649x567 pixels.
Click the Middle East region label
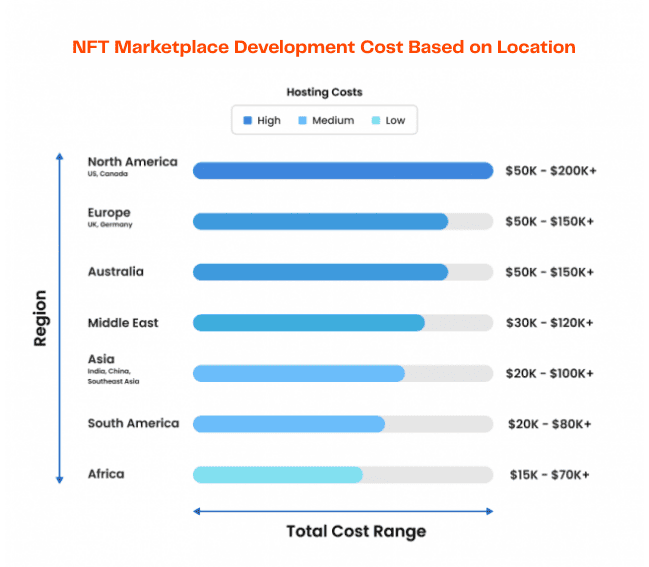coord(123,323)
